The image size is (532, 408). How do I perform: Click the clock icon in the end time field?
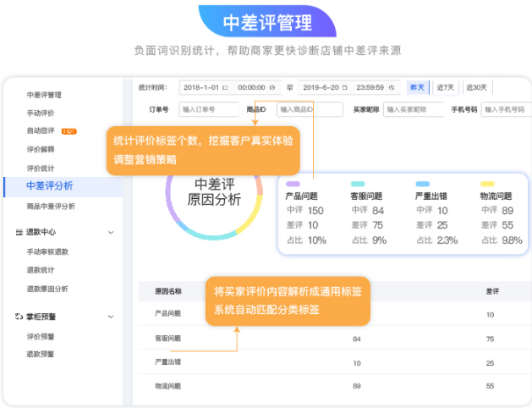pyautogui.click(x=393, y=87)
